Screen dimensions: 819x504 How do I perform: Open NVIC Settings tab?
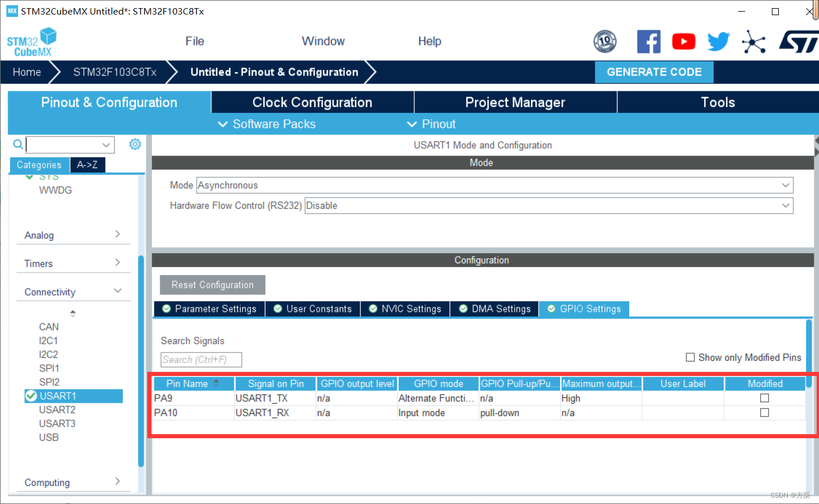[406, 309]
